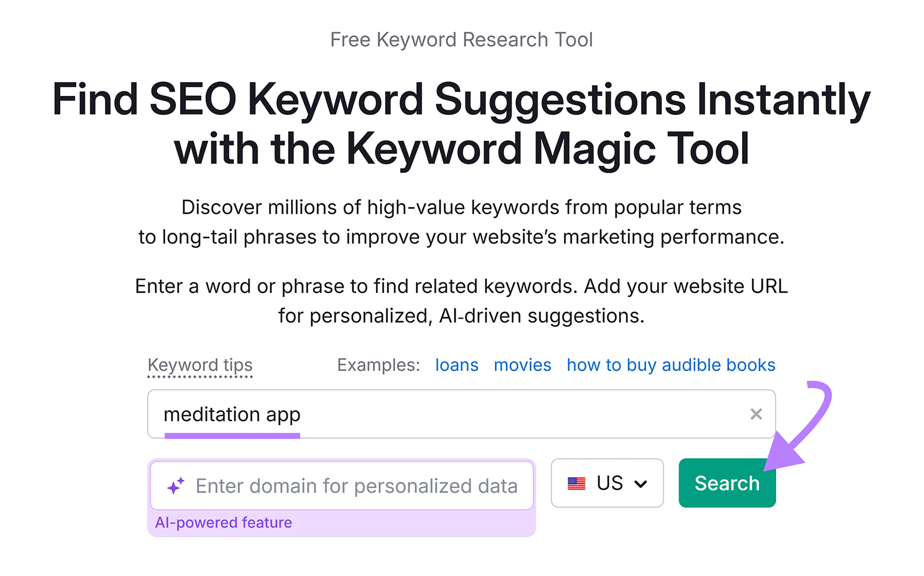The image size is (924, 576).
Task: Click the AI sparkle icon in domain field
Action: (x=177, y=484)
